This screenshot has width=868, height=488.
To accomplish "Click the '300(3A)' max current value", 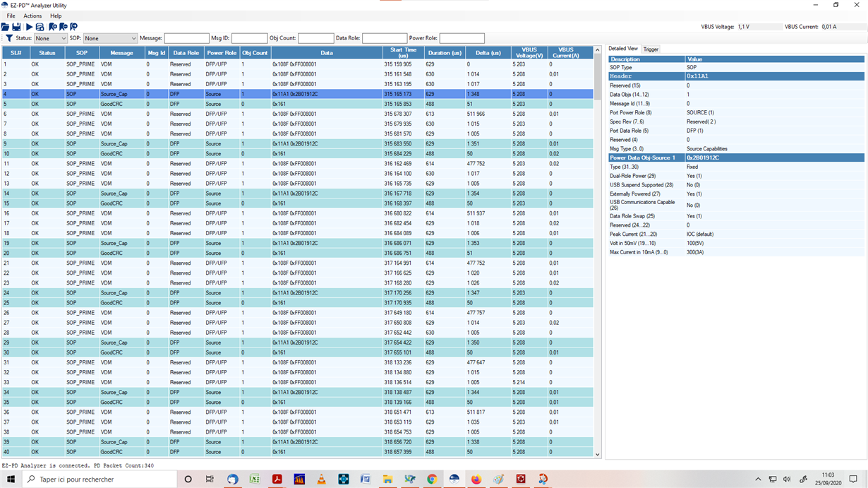I will [695, 252].
